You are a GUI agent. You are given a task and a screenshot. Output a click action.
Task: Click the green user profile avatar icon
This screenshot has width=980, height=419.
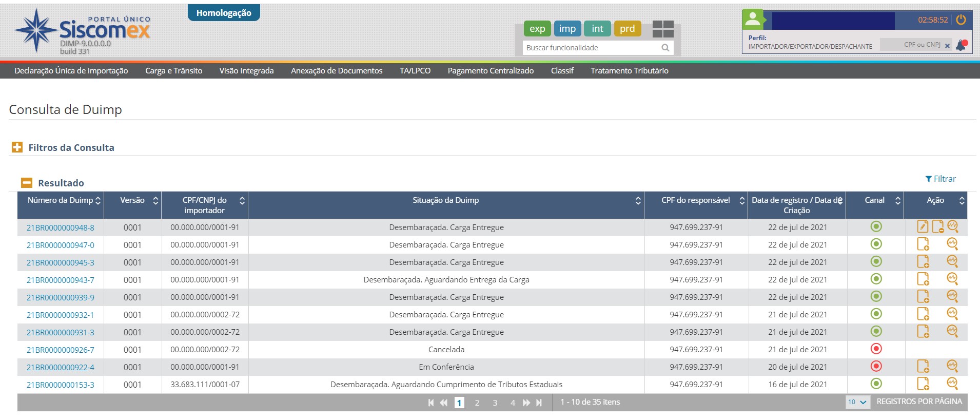pos(753,20)
